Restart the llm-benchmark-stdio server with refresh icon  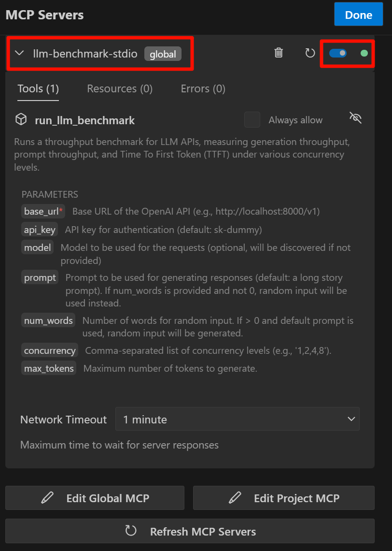pos(310,53)
